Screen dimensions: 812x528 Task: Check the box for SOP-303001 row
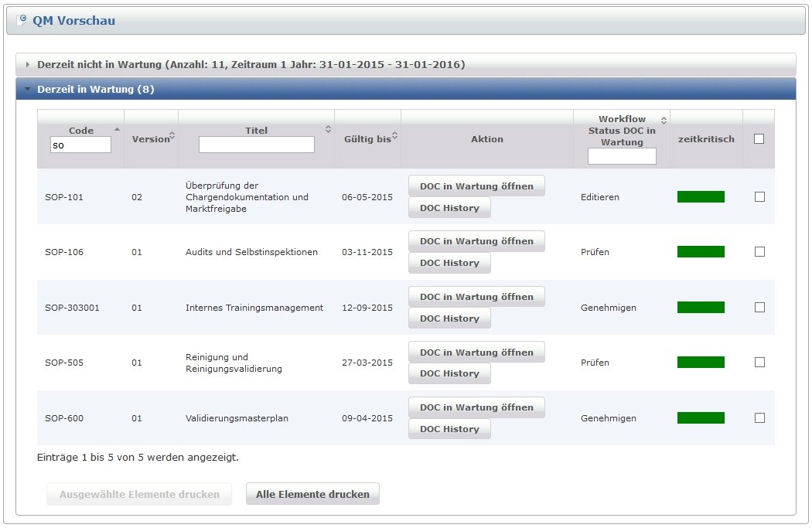point(759,308)
